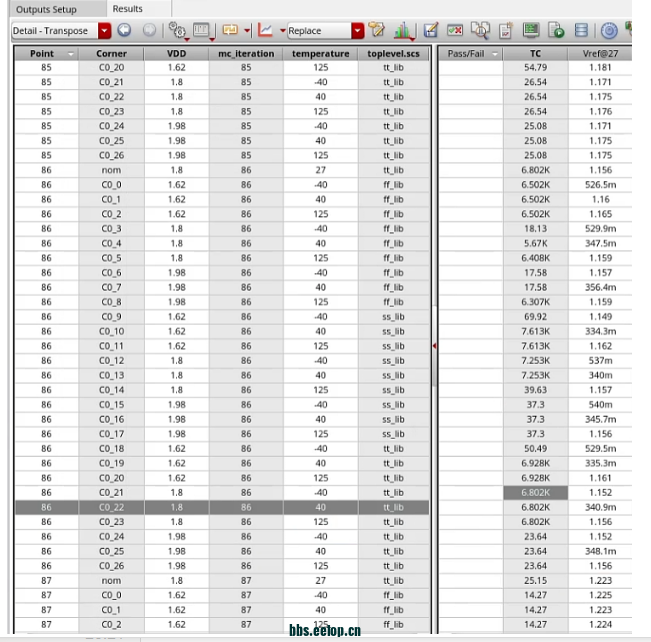Screen dimensions: 651x642
Task: Click the red splitter collapse arrow
Action: (434, 346)
